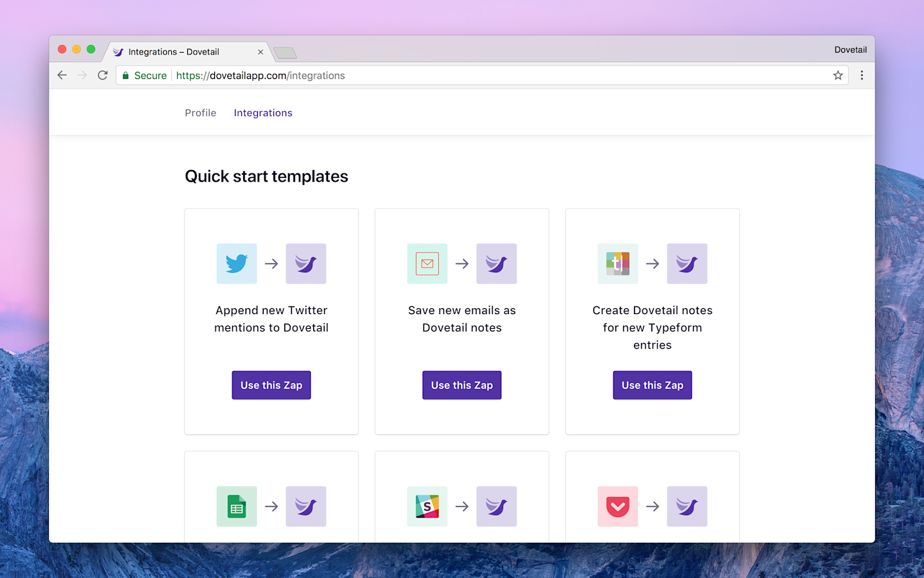Click the browser forward arrow
Screen dimensions: 924x578
tap(82, 75)
